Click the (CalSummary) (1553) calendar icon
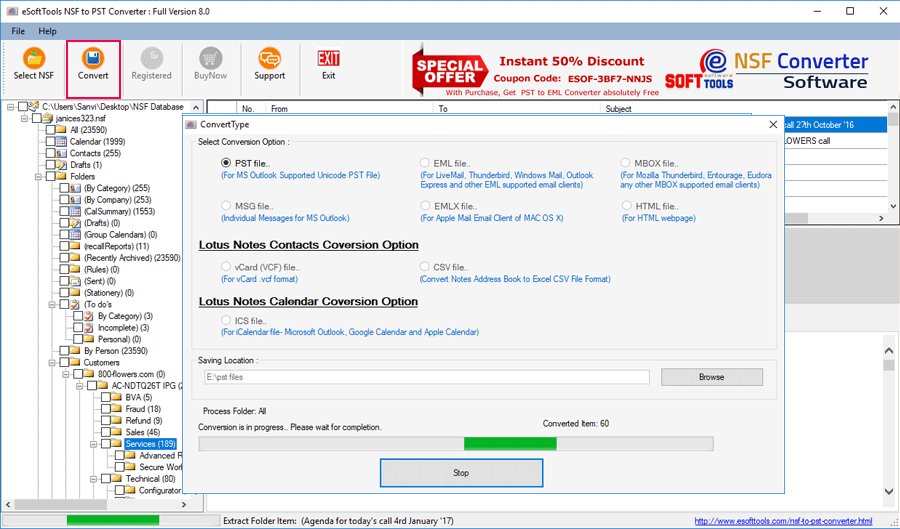The image size is (900, 529). [x=75, y=211]
